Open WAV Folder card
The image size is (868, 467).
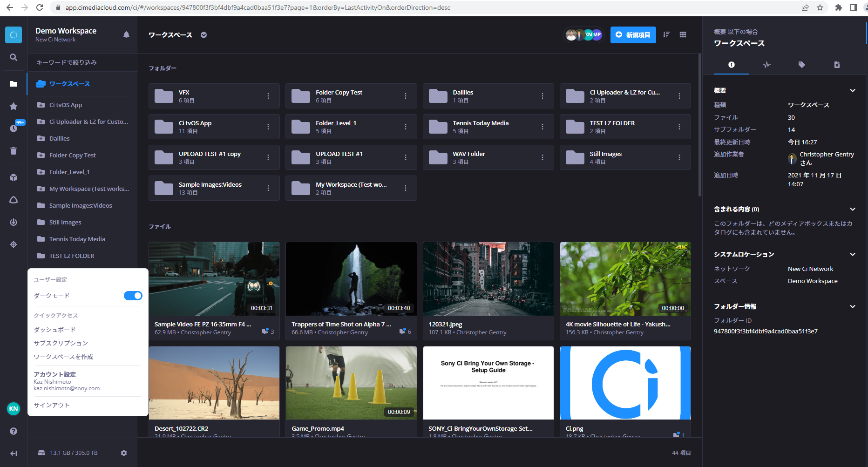click(x=488, y=157)
